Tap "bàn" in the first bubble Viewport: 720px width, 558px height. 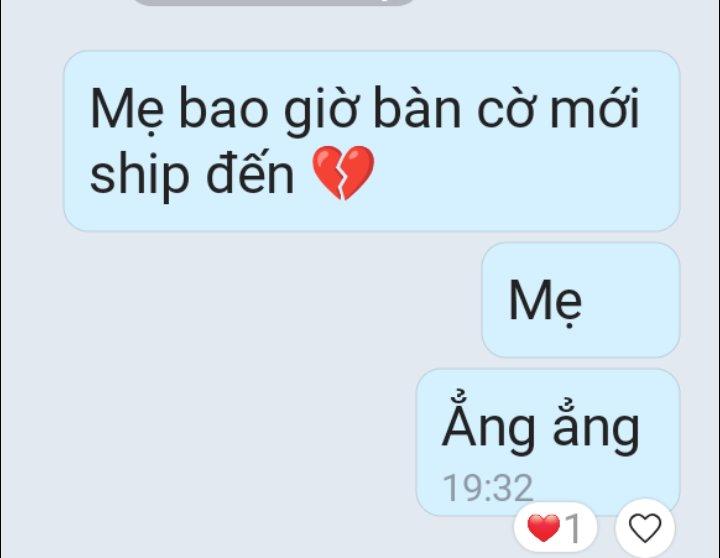(417, 107)
